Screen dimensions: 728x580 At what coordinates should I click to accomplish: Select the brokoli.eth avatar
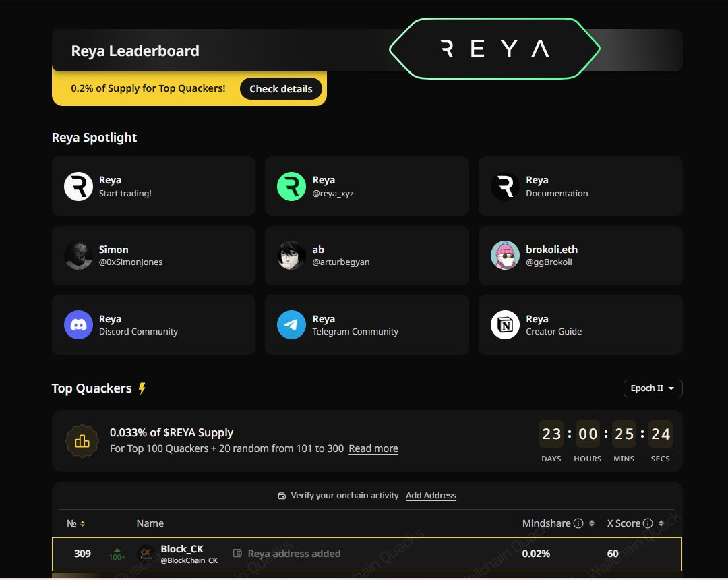tap(505, 256)
